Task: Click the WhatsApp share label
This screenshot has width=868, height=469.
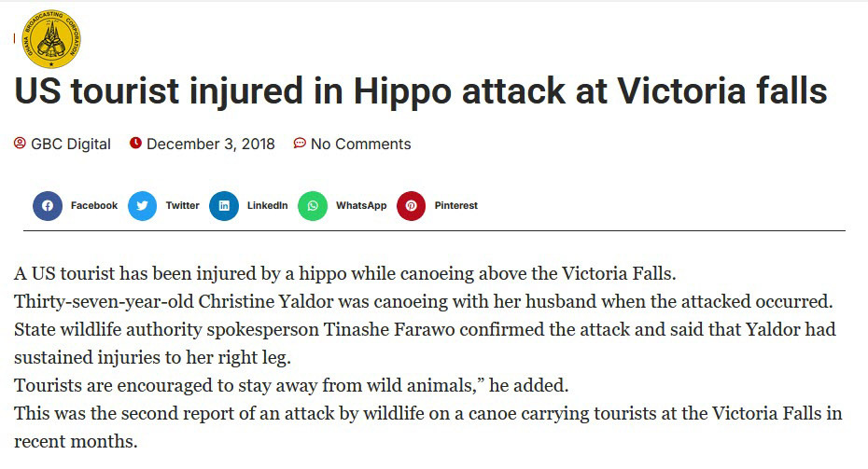Action: (361, 206)
